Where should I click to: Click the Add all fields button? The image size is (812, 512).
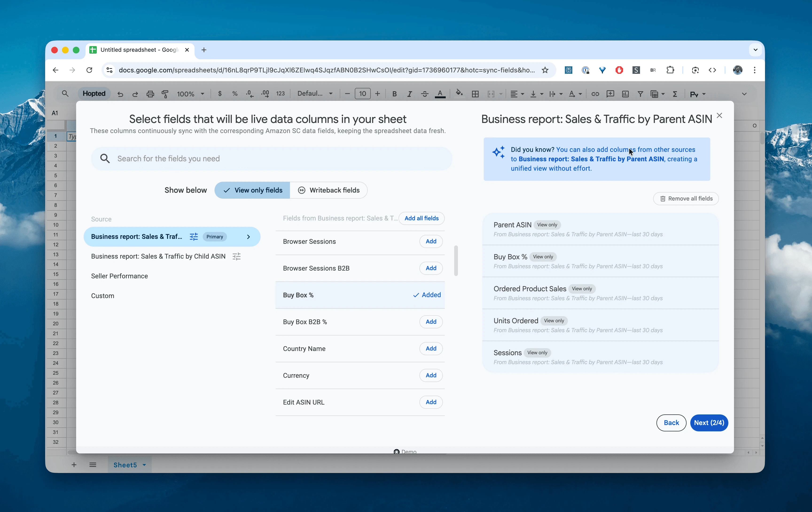pos(422,219)
